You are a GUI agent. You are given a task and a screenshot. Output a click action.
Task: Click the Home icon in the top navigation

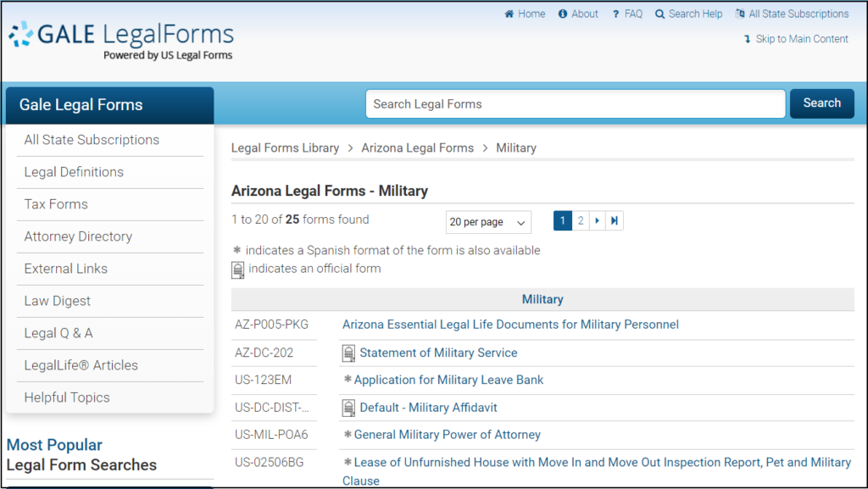click(x=510, y=14)
